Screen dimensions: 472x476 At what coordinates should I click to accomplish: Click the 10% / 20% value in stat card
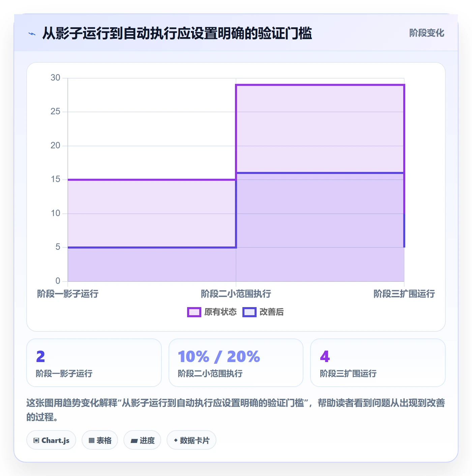(x=219, y=357)
